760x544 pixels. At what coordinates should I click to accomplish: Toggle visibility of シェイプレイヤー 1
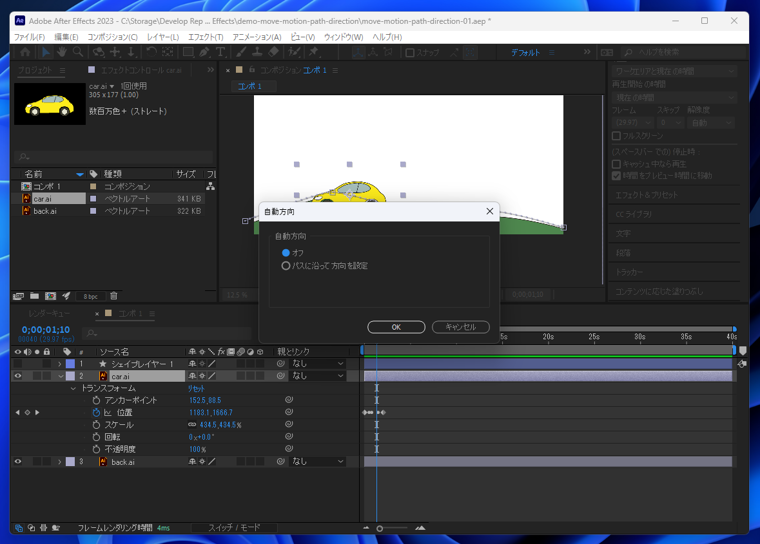click(x=18, y=364)
